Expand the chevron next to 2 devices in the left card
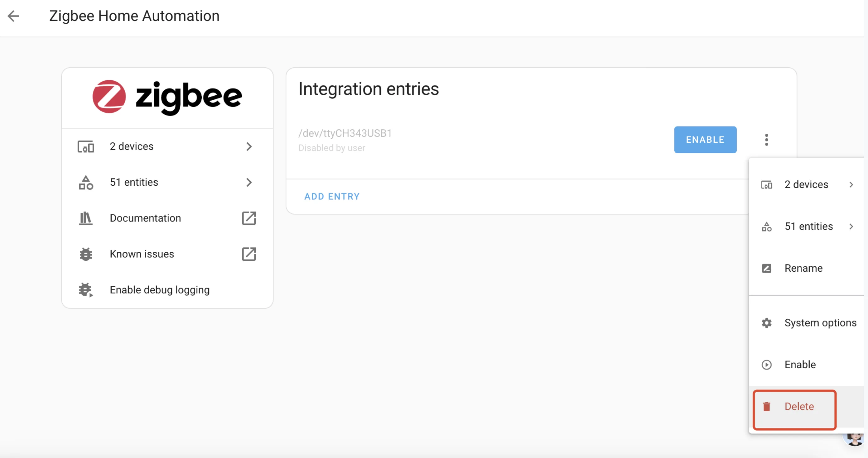Screen dimensions: 868x458 [249, 146]
